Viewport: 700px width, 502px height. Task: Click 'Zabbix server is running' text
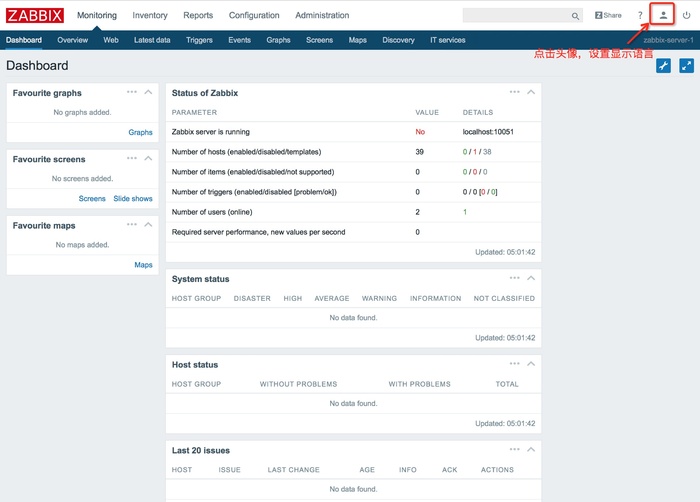pos(211,132)
